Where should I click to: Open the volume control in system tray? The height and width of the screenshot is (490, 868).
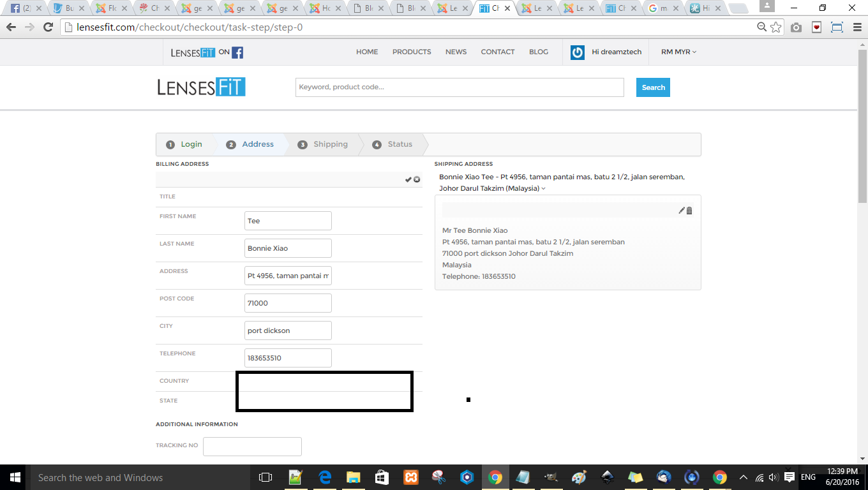point(774,477)
